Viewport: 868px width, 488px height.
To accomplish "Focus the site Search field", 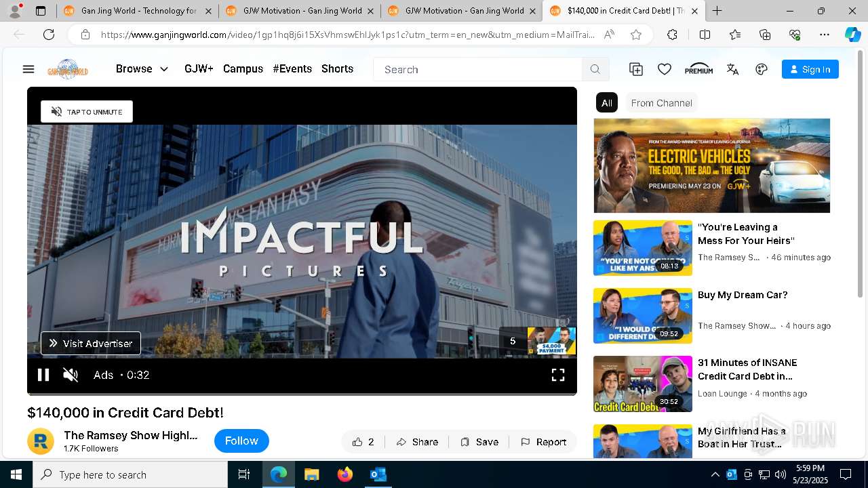I will (x=477, y=69).
